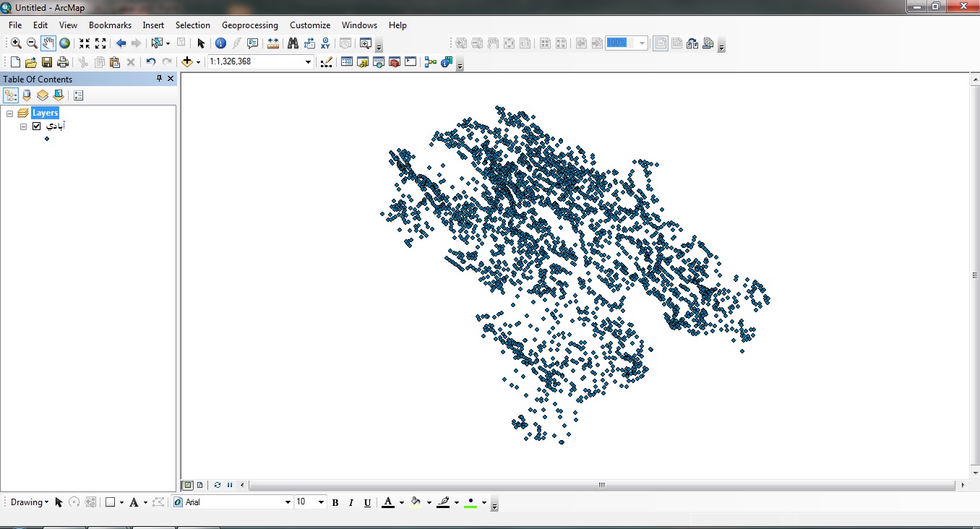Pause drawing of the map
This screenshot has height=529, width=980.
[230, 486]
